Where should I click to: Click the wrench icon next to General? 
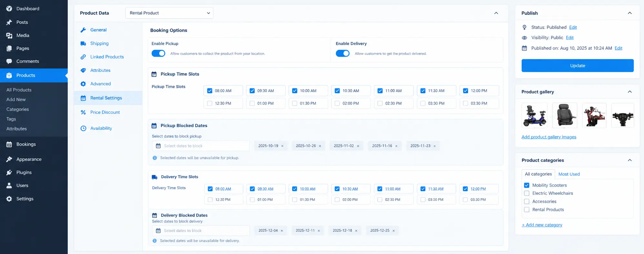click(83, 30)
